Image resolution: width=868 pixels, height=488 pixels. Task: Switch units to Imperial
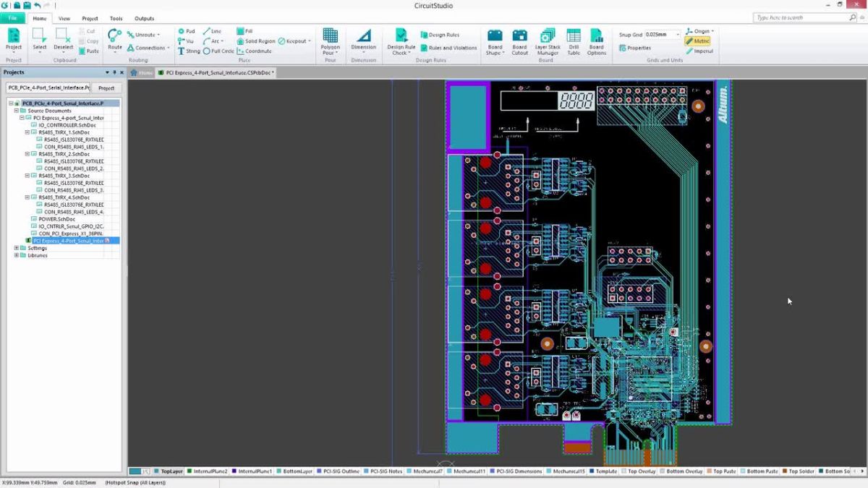699,51
